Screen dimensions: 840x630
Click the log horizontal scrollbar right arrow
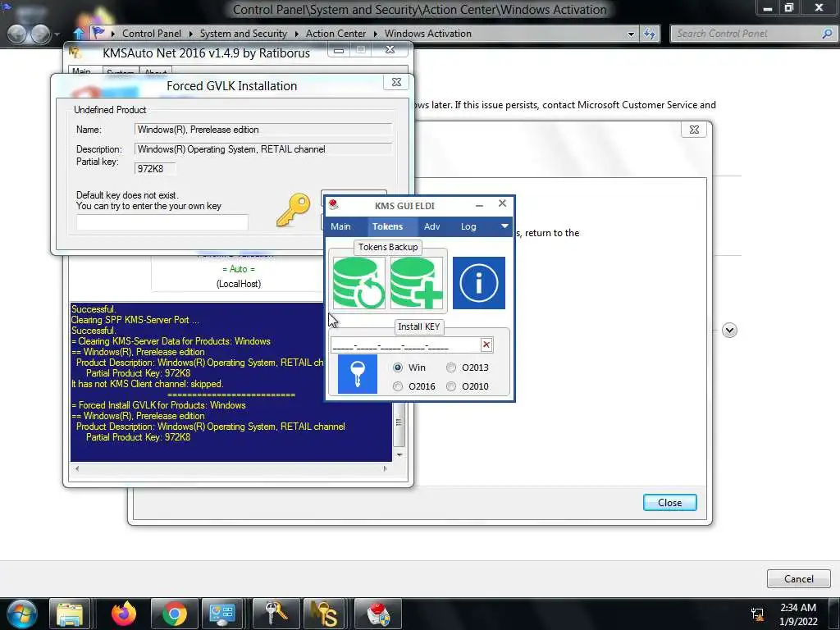click(386, 468)
